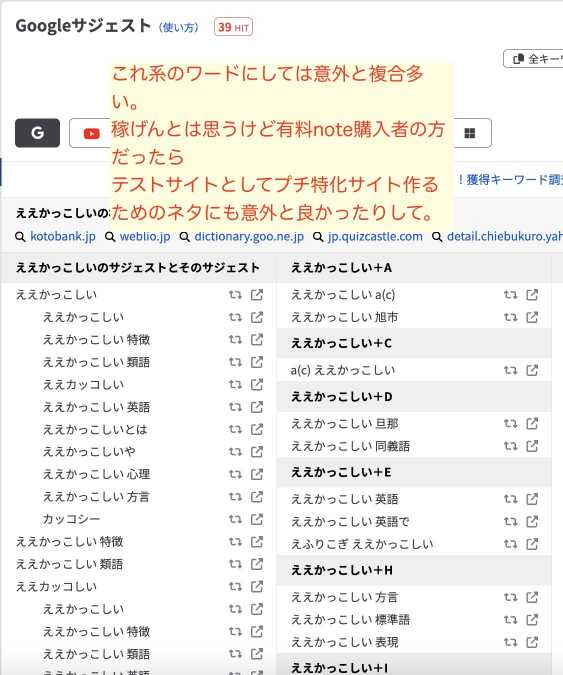This screenshot has width=563, height=675.
Task: Open external link for ええかっこしい 旭市
Action: coord(532,317)
